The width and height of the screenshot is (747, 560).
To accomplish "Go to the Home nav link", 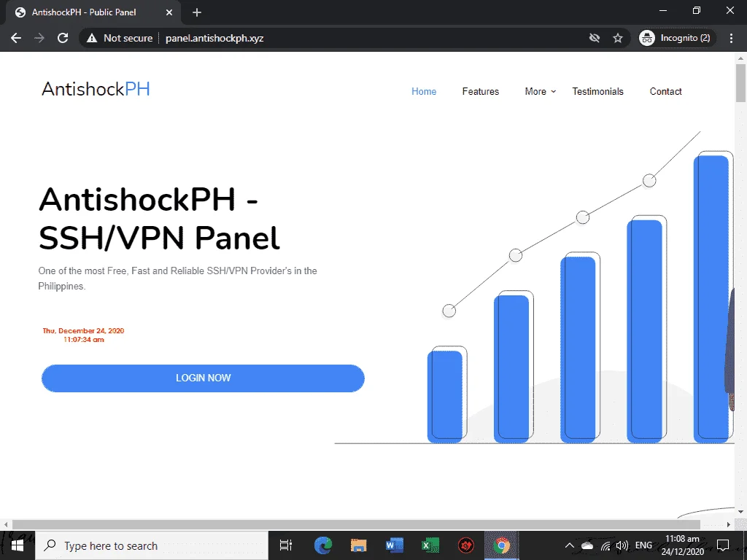I will pos(424,91).
